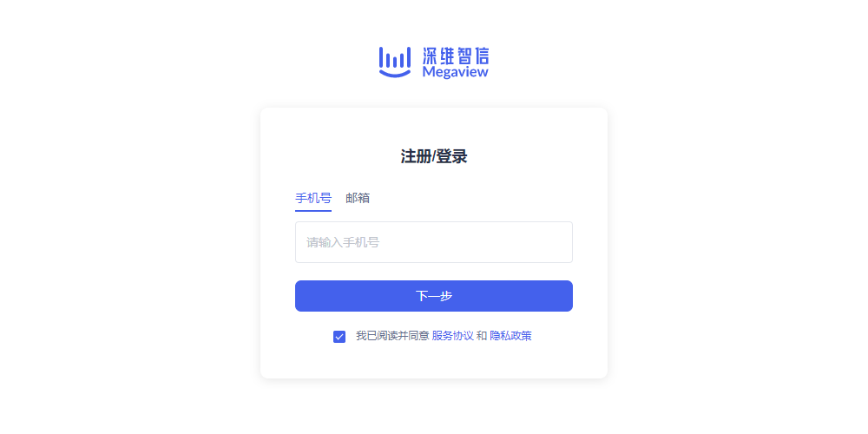
Task: Uncheck the 我已阅读并同意 agreement checkbox
Action: coord(339,337)
